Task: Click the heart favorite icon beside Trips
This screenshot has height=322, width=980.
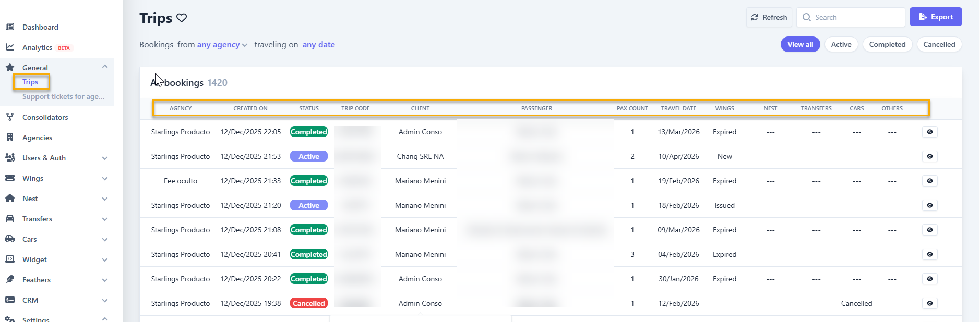Action: click(182, 18)
